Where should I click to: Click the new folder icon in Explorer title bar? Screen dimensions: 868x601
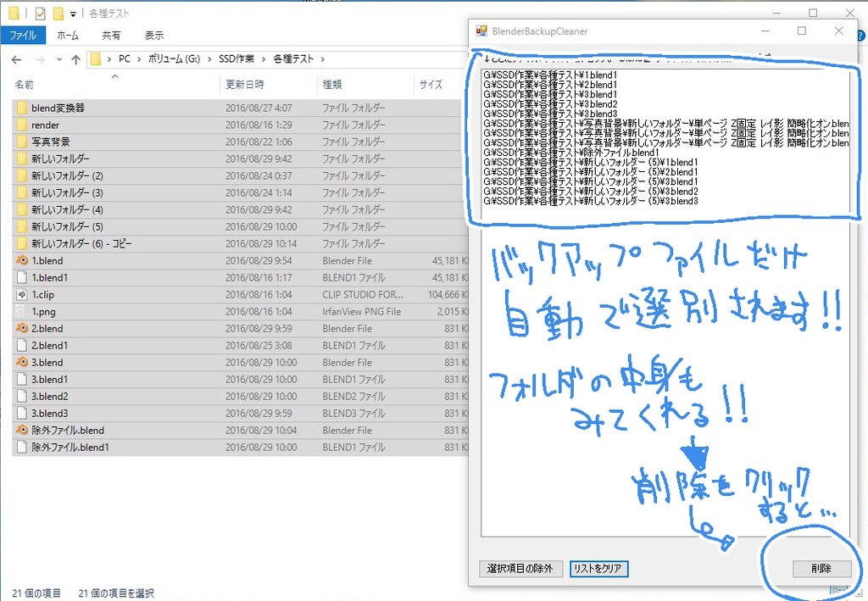coord(58,14)
